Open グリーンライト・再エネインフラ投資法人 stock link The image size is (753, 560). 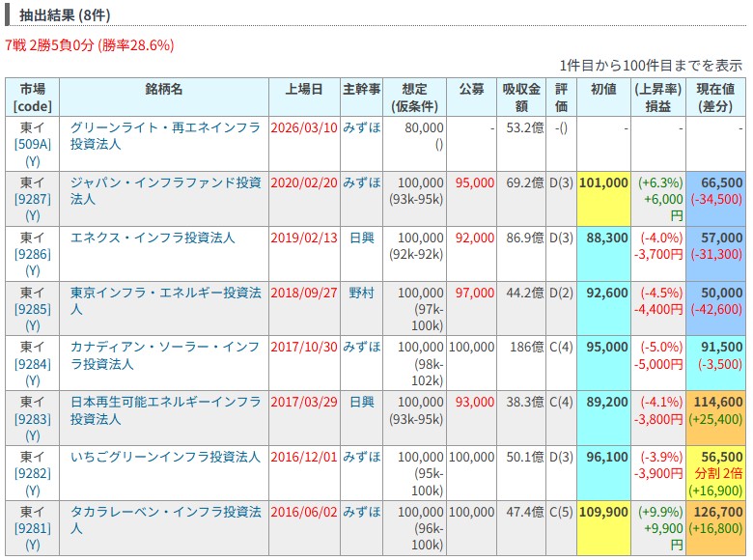click(x=164, y=127)
